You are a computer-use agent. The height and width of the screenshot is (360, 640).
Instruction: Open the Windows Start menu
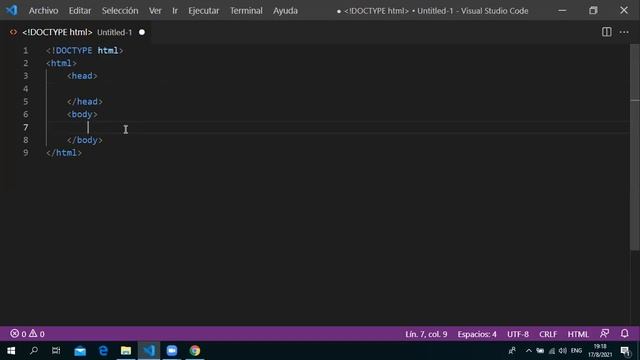click(x=11, y=351)
